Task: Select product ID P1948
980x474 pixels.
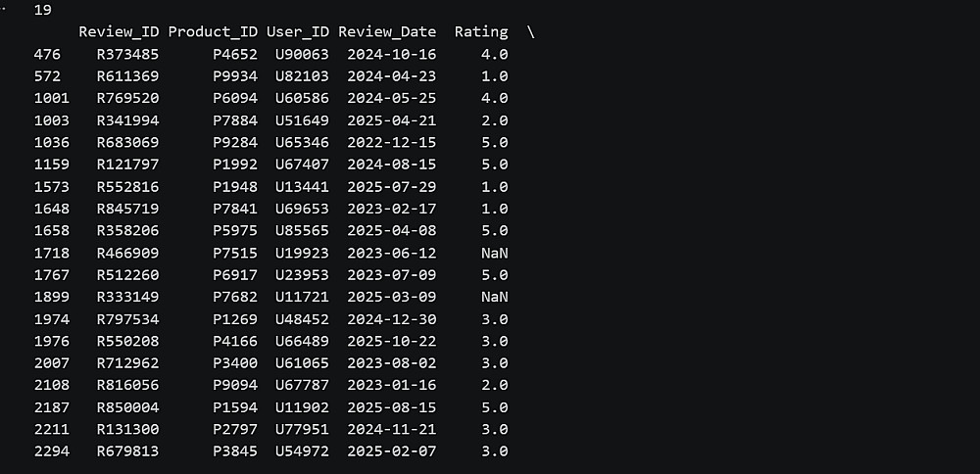Action: [235, 187]
